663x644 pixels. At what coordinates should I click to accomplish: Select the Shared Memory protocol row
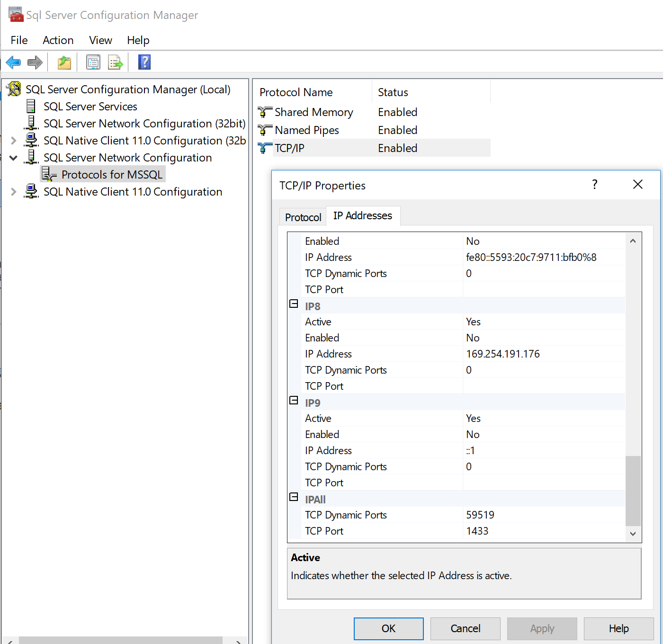tap(314, 112)
